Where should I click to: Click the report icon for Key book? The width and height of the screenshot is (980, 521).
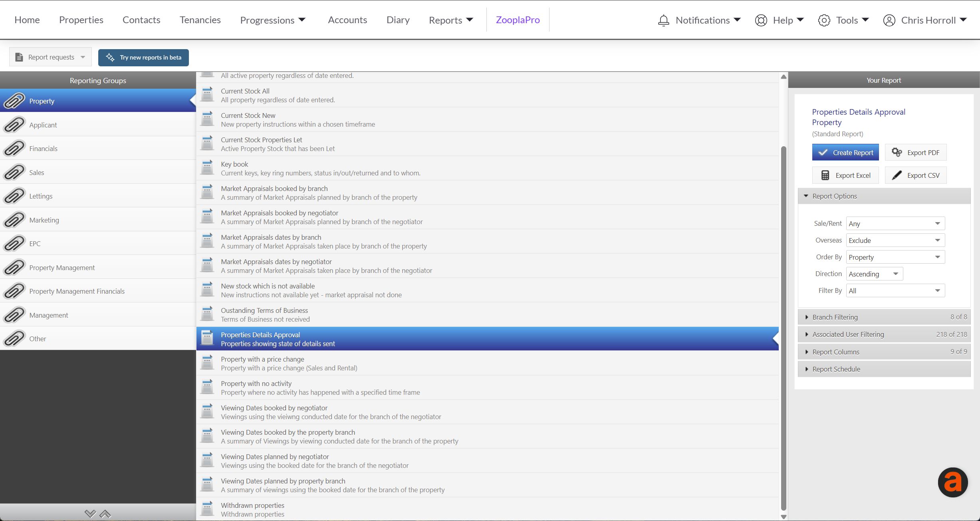(207, 168)
